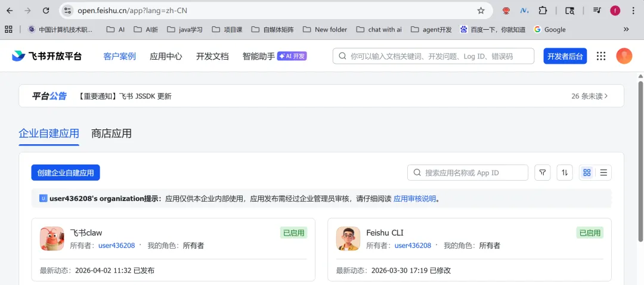Click the 飞书claw lobster app icon
Image resolution: width=644 pixels, height=285 pixels.
coord(52,238)
